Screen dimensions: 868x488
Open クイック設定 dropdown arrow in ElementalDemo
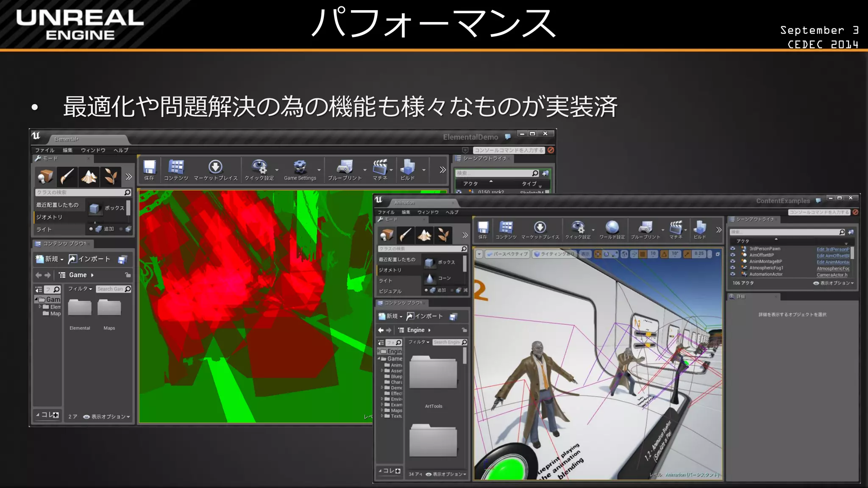click(277, 170)
